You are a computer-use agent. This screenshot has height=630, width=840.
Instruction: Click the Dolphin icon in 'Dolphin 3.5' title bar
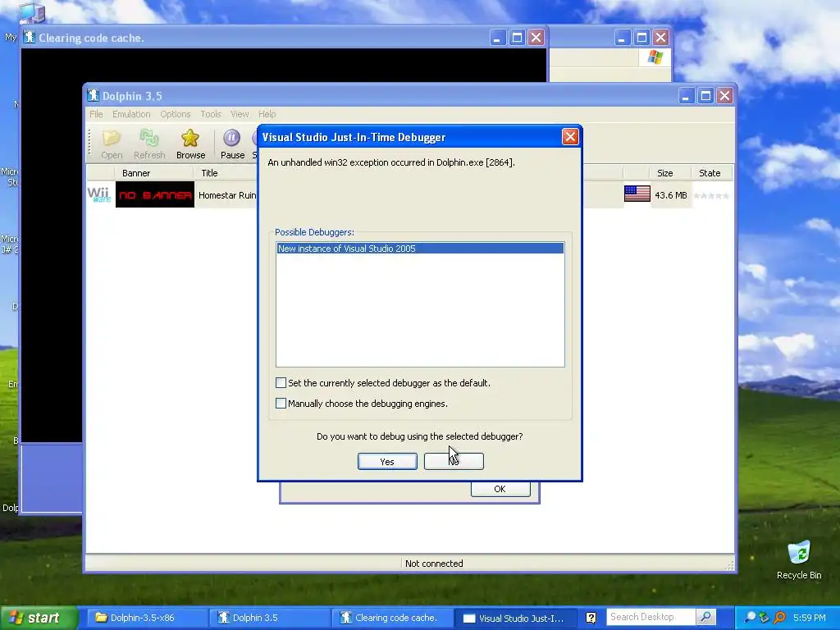[94, 95]
